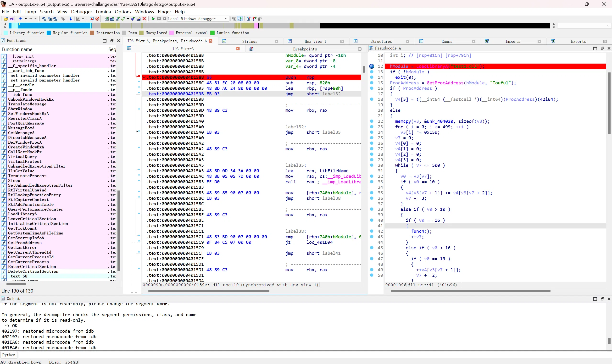This screenshot has width=612, height=364.
Task: Click the binoculars T search icon
Action: pyautogui.click(x=50, y=19)
